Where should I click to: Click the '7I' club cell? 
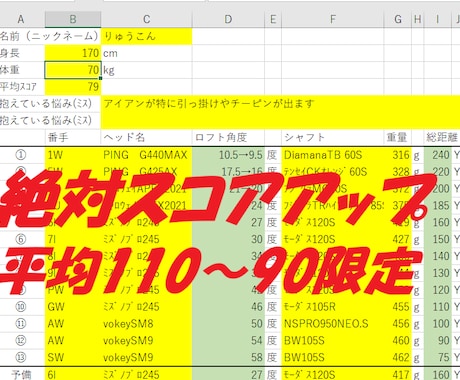(x=73, y=239)
